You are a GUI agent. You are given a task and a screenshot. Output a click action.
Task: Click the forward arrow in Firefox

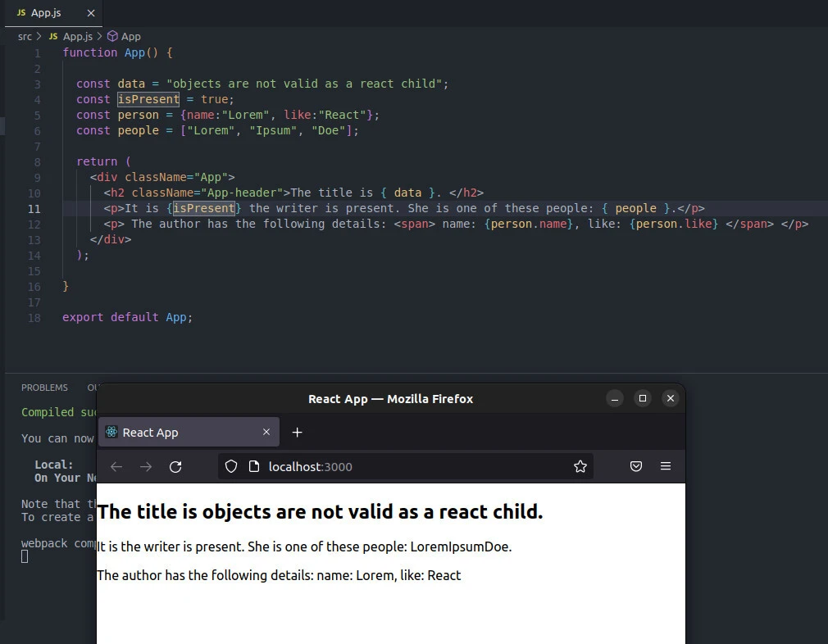pyautogui.click(x=146, y=467)
